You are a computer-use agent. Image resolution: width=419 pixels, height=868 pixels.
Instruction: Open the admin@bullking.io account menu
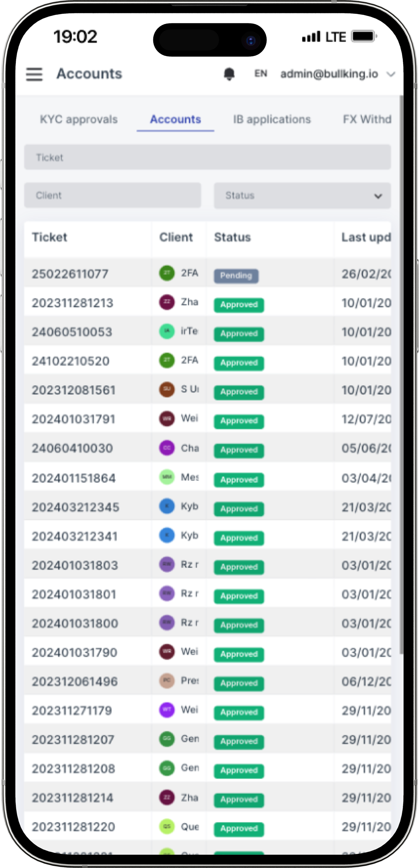tap(337, 74)
